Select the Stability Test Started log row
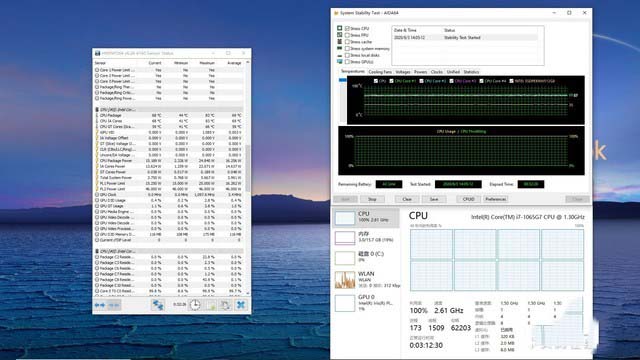This screenshot has width=640, height=360. (x=465, y=38)
